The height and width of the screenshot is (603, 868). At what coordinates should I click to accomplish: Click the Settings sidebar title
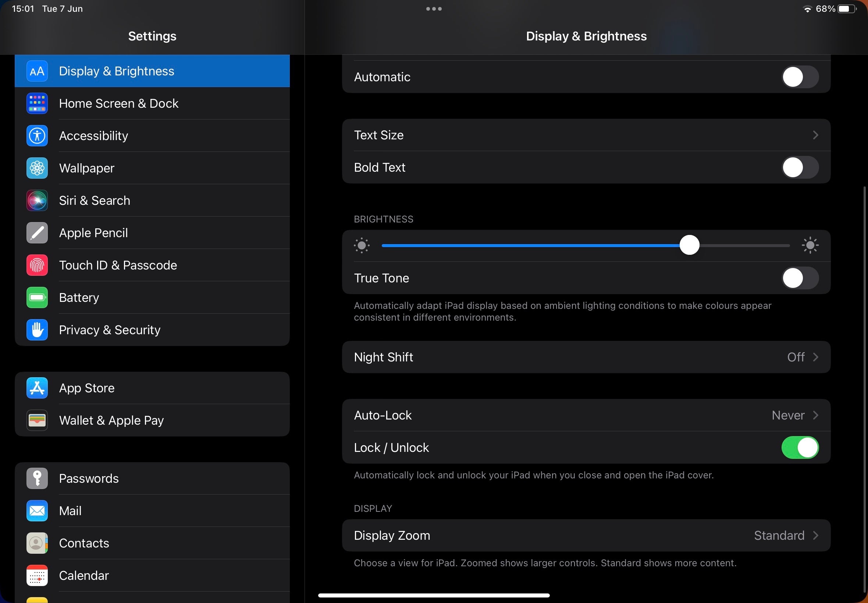pos(152,36)
